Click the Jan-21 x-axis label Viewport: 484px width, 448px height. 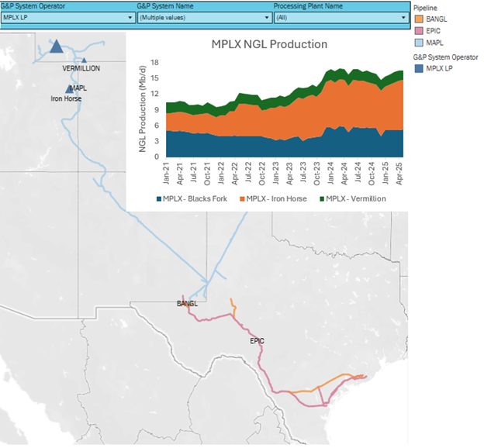click(166, 174)
